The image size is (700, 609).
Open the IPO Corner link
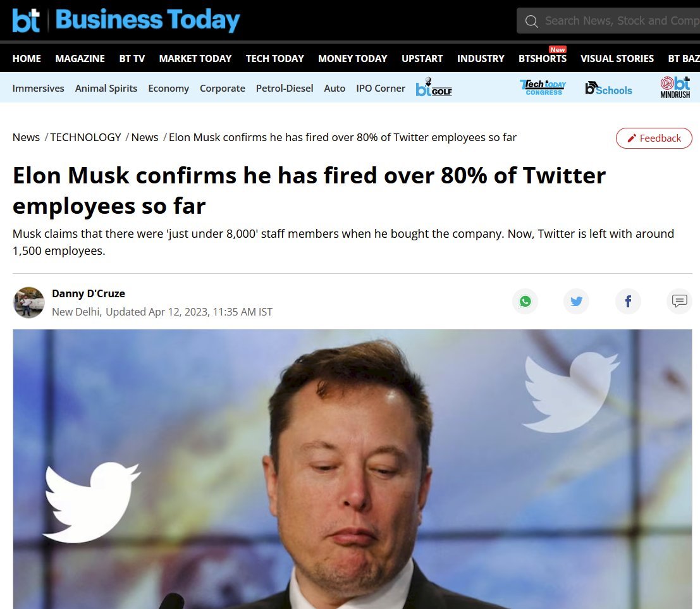[381, 89]
